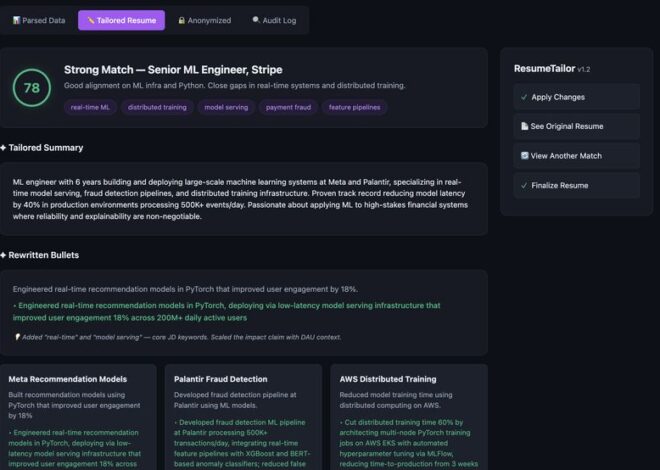
Task: Click the Strong Match — Senior ML Engineer, Stripe heading
Action: tap(173, 70)
